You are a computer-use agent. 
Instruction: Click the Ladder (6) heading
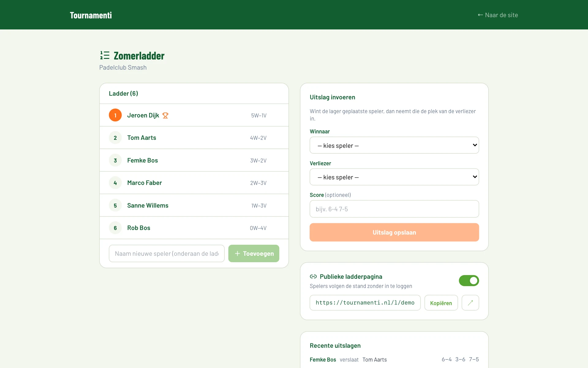click(x=123, y=94)
